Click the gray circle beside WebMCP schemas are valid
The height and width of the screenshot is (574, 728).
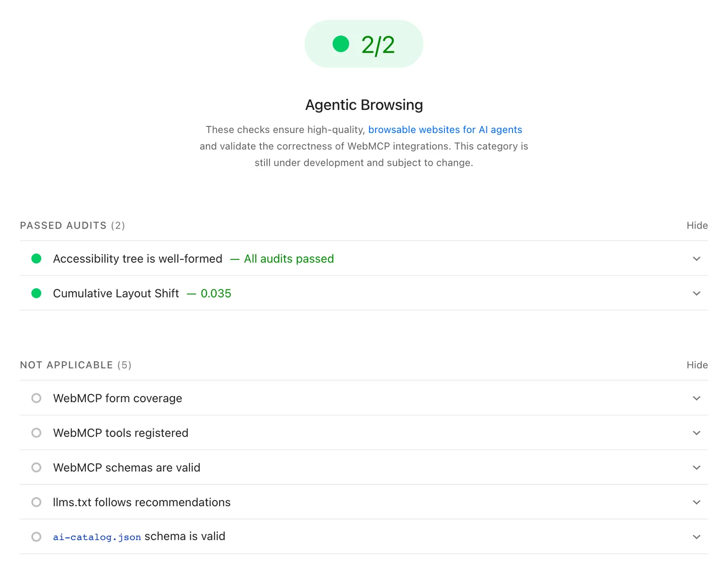click(x=36, y=467)
